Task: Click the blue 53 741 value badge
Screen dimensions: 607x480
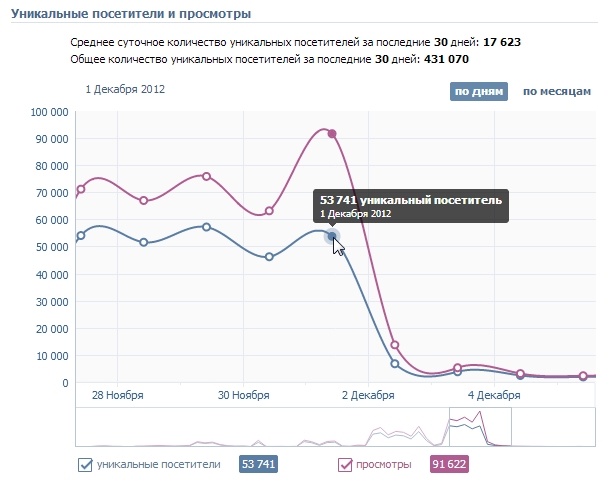Action: (258, 464)
